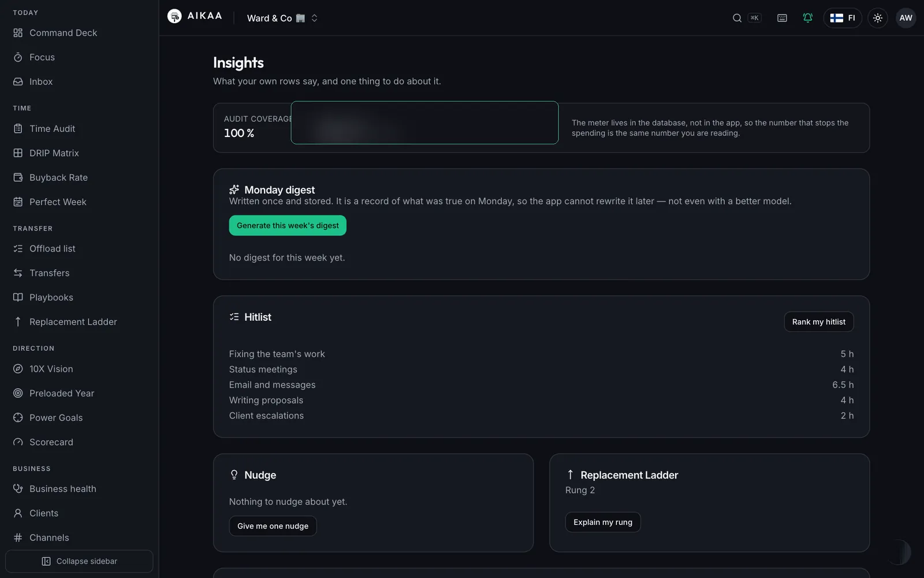Click the 'Rung 2' text
Image resolution: width=924 pixels, height=578 pixels.
pyautogui.click(x=580, y=490)
